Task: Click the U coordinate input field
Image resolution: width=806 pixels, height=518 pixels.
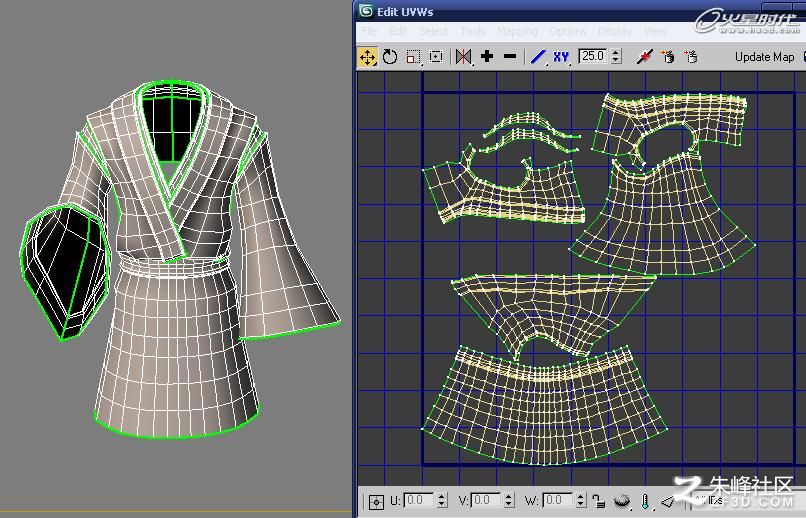Action: (x=419, y=500)
